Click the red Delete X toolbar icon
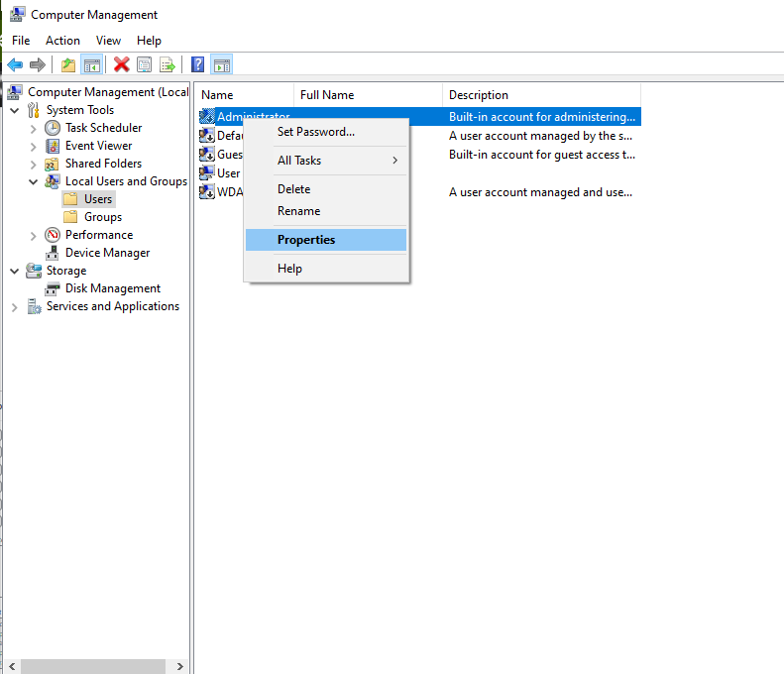Viewport: 784px width, 674px height. (x=122, y=64)
